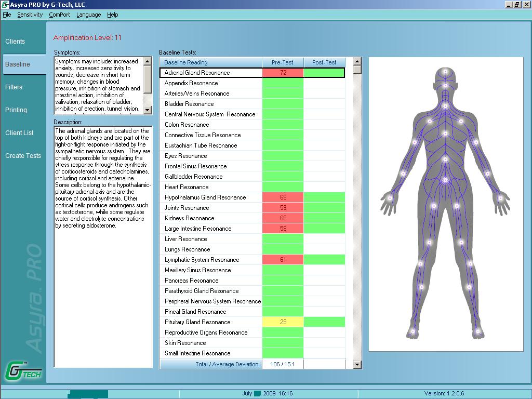Viewport: 532px width, 399px height.
Task: Switch to the Filters tab
Action: (x=14, y=87)
